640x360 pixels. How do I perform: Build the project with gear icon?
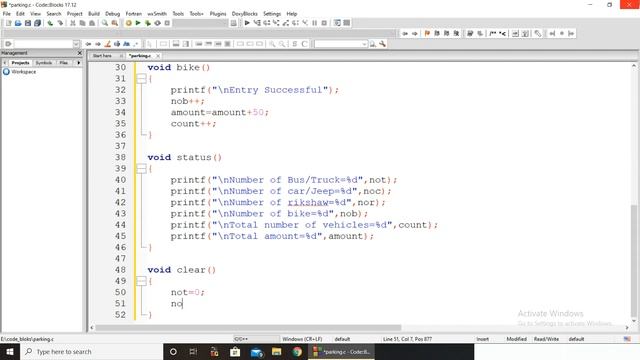click(129, 23)
